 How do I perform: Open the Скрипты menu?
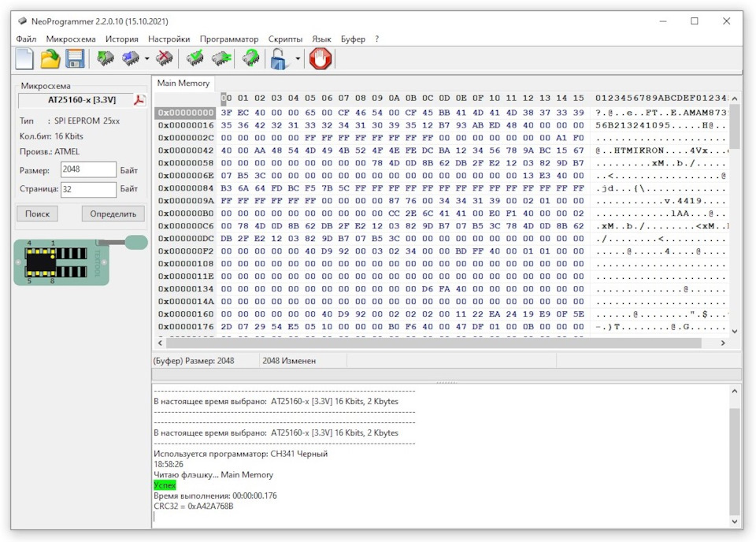pyautogui.click(x=285, y=39)
